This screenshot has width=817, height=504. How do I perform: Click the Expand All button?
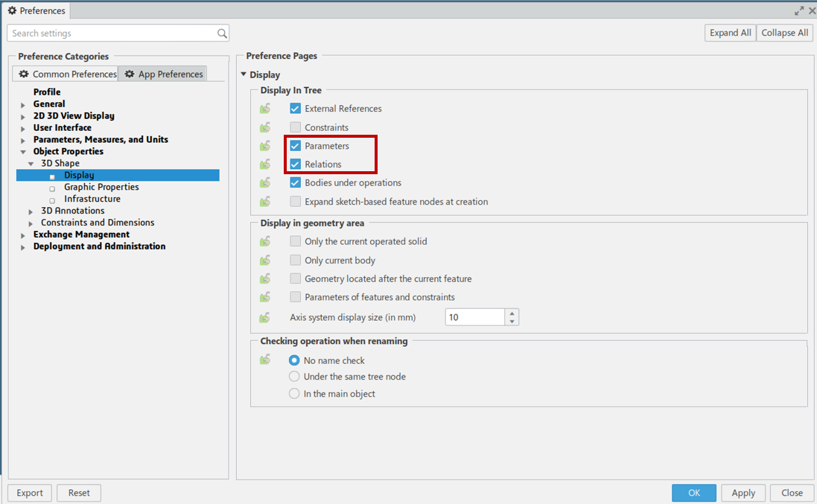(730, 33)
